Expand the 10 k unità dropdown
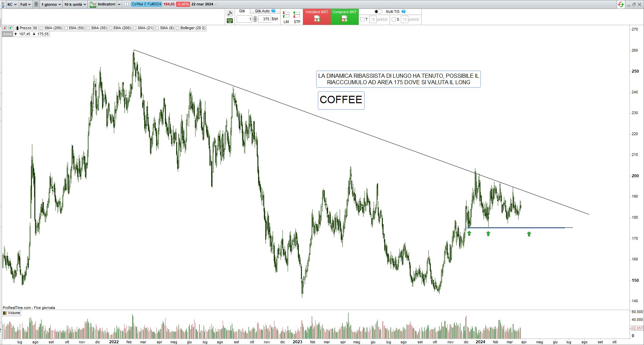Viewport: 644px width, 345px height. pos(75,4)
